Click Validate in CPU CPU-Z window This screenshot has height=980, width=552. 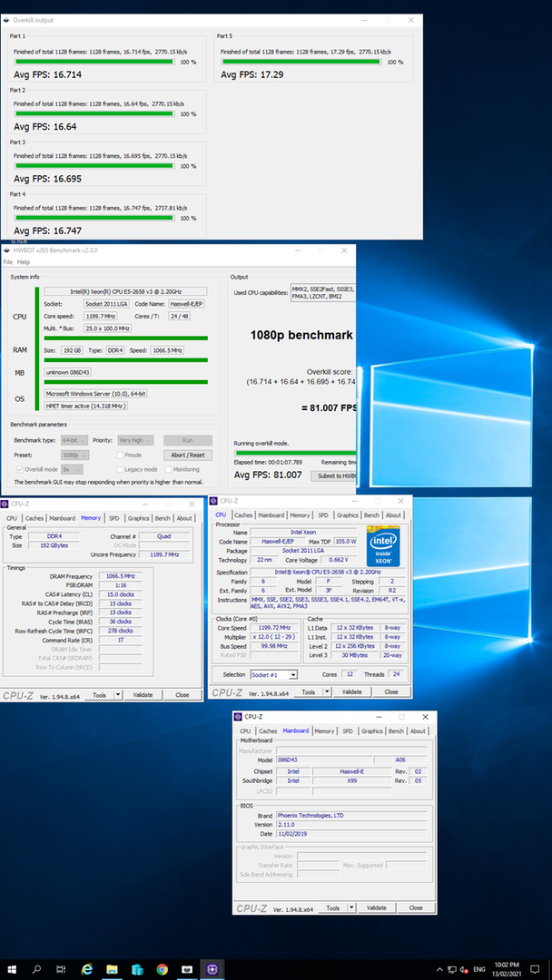pos(352,691)
